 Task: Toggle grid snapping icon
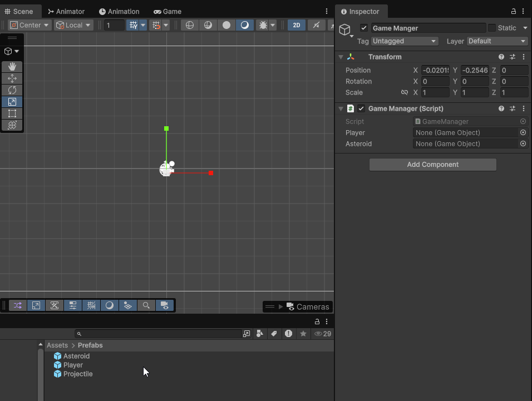[x=156, y=25]
